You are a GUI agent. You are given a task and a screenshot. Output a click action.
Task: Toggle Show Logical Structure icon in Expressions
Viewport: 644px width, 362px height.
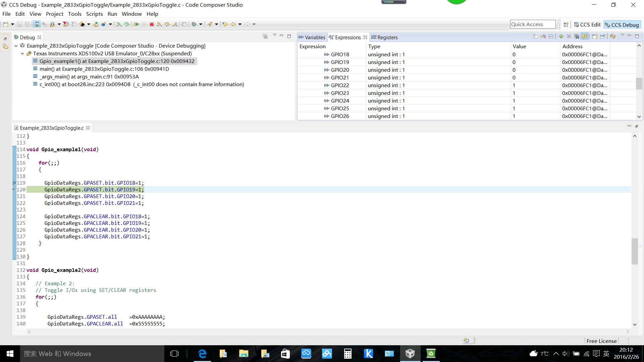coord(543,36)
